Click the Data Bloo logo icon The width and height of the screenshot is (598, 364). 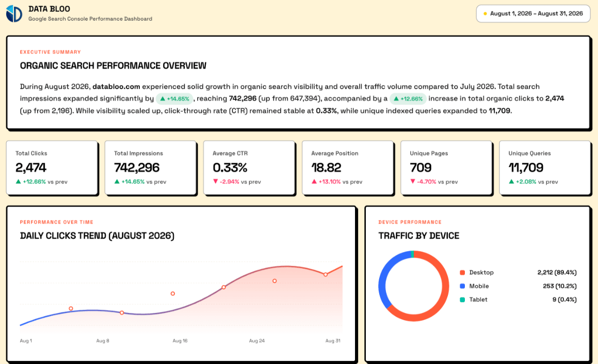[x=14, y=14]
